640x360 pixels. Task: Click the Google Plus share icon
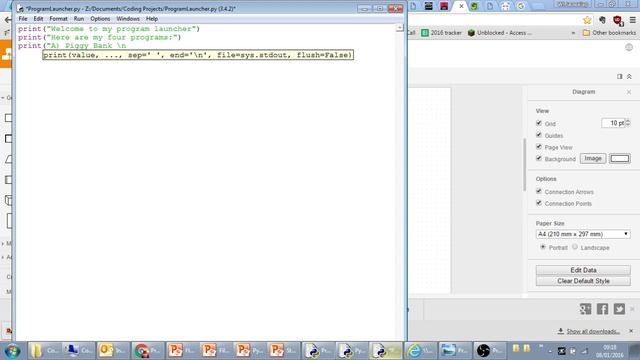tap(585, 309)
